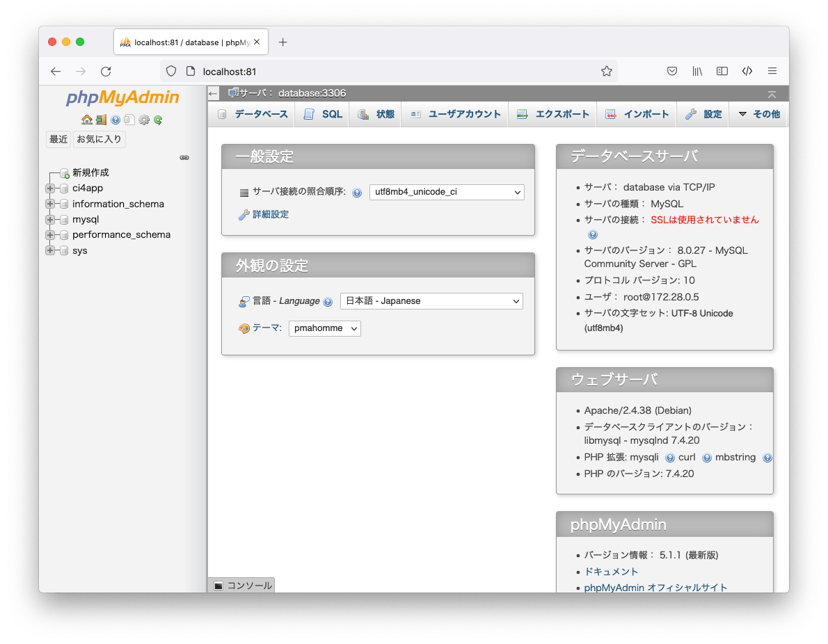Reload the page in browser
The width and height of the screenshot is (828, 644).
click(106, 71)
